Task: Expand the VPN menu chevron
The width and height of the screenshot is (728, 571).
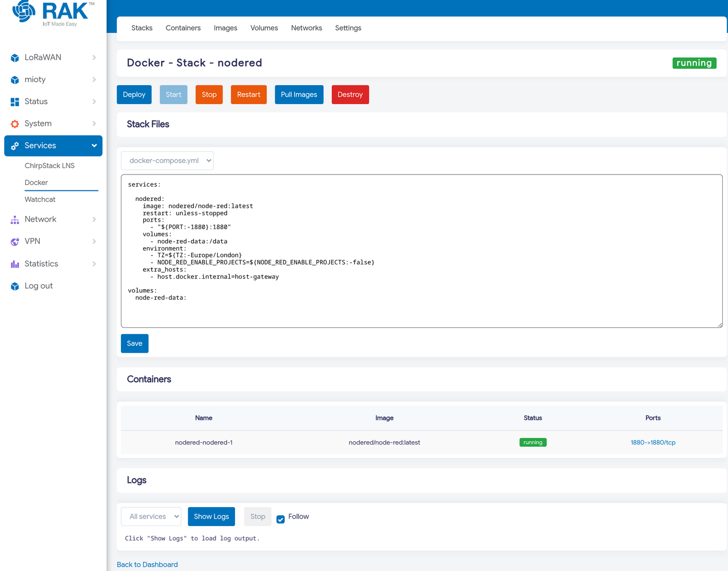Action: pyautogui.click(x=94, y=242)
